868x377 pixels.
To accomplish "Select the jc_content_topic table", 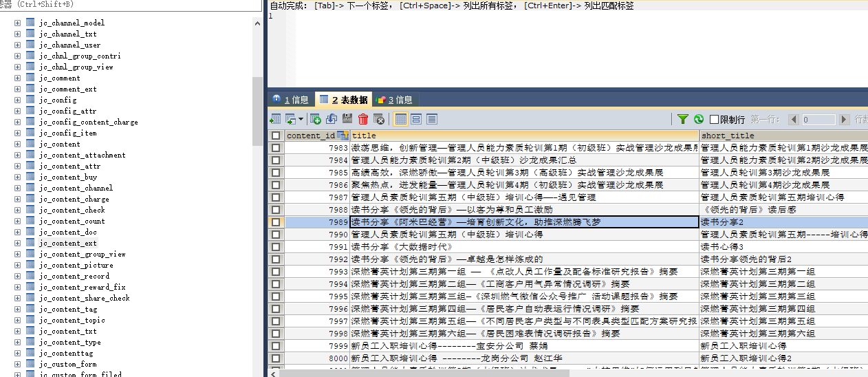I will (x=72, y=320).
